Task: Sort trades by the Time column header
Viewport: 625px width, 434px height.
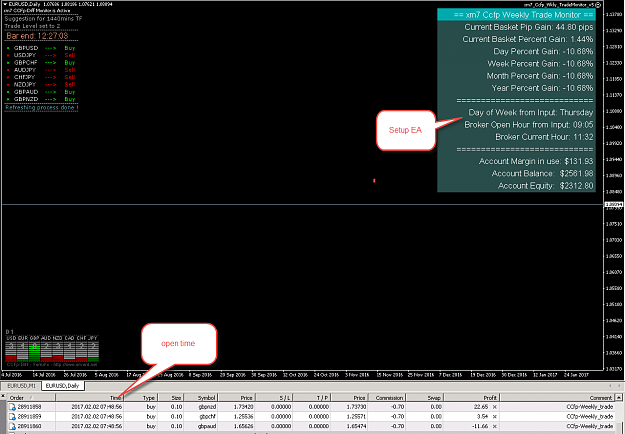Action: 89,398
